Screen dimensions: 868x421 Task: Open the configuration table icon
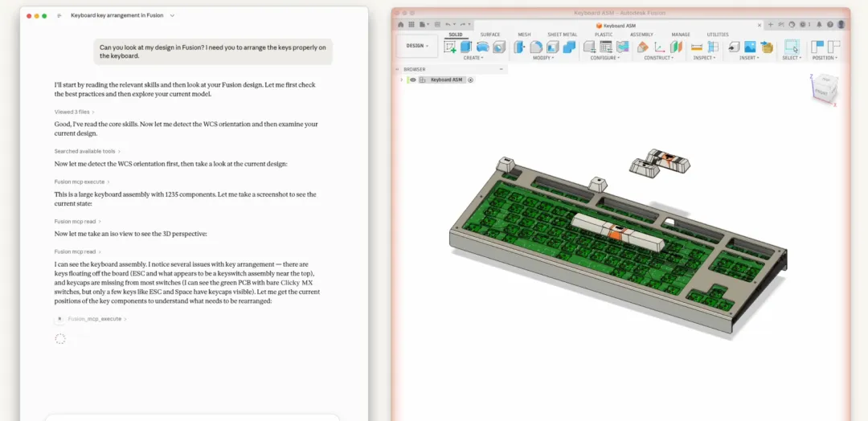click(606, 47)
